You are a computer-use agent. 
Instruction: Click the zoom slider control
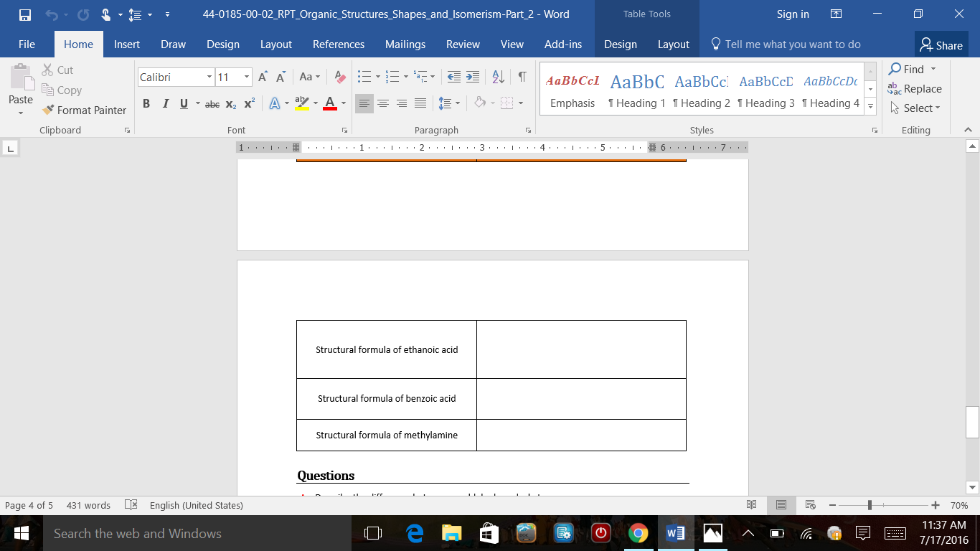click(870, 505)
